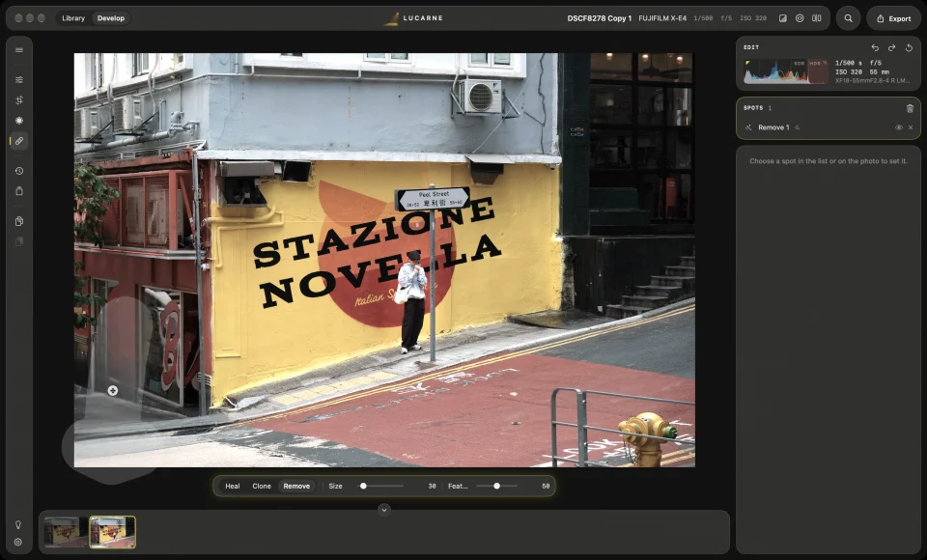Image resolution: width=927 pixels, height=560 pixels.
Task: Switch to the Develop tab
Action: pos(111,18)
